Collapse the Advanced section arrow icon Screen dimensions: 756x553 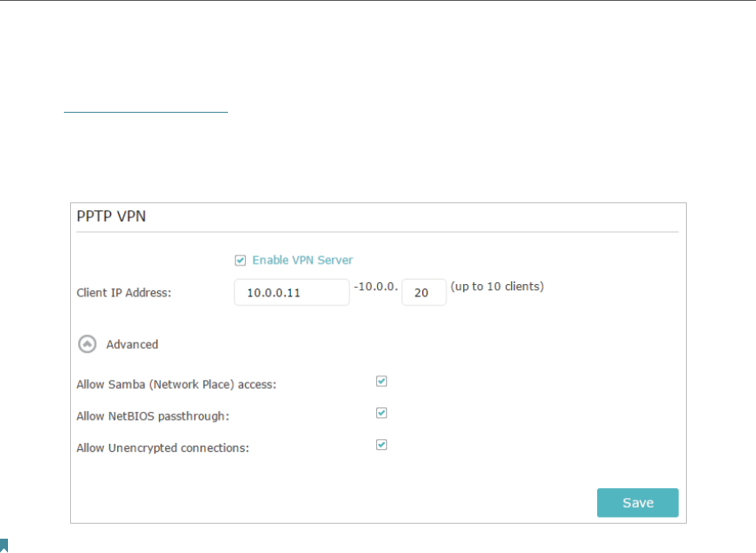(87, 344)
